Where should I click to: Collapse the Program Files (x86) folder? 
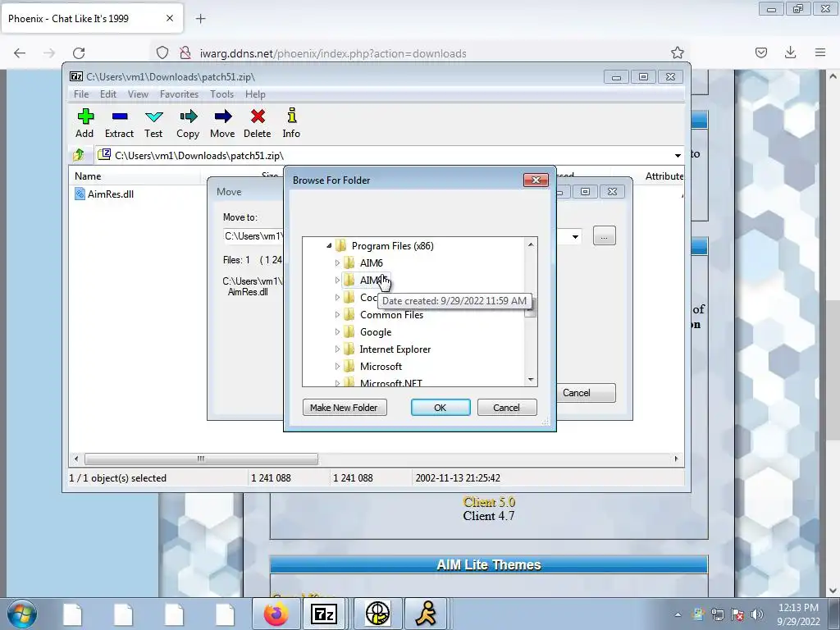tap(329, 246)
